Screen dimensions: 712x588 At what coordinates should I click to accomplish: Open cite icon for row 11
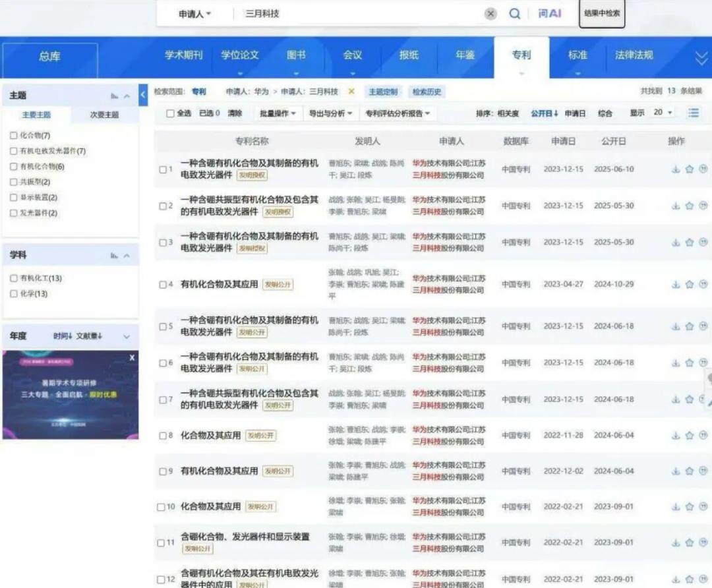coord(703,542)
